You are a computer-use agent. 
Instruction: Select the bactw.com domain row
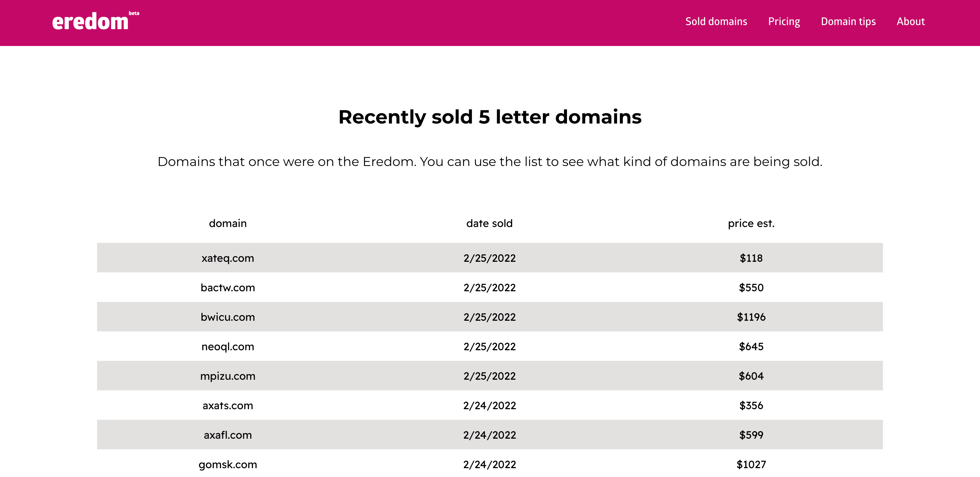[227, 288]
